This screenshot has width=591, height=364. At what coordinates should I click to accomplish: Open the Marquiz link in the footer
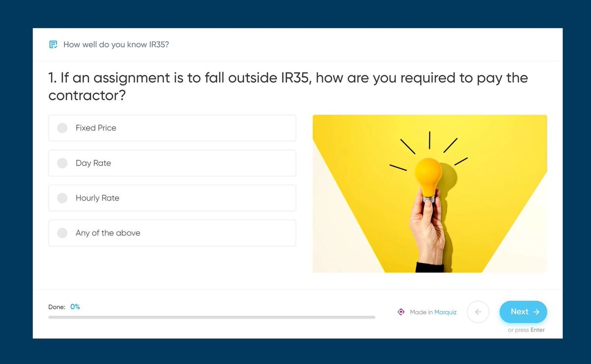click(x=445, y=312)
